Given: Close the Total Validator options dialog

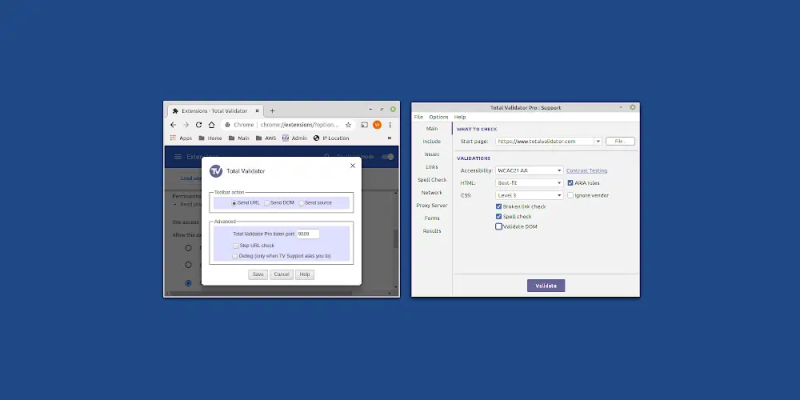Looking at the screenshot, I should click(x=353, y=166).
